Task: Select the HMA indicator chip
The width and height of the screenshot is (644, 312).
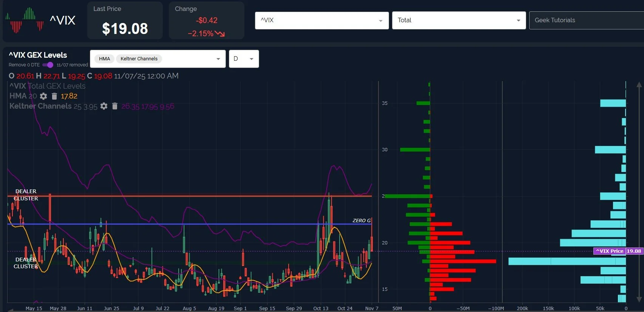Action: pos(104,59)
